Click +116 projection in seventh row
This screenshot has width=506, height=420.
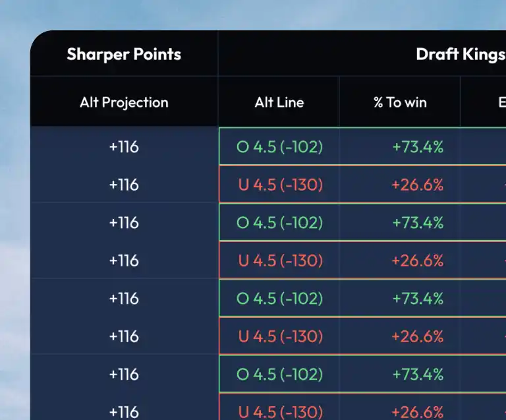tap(124, 374)
